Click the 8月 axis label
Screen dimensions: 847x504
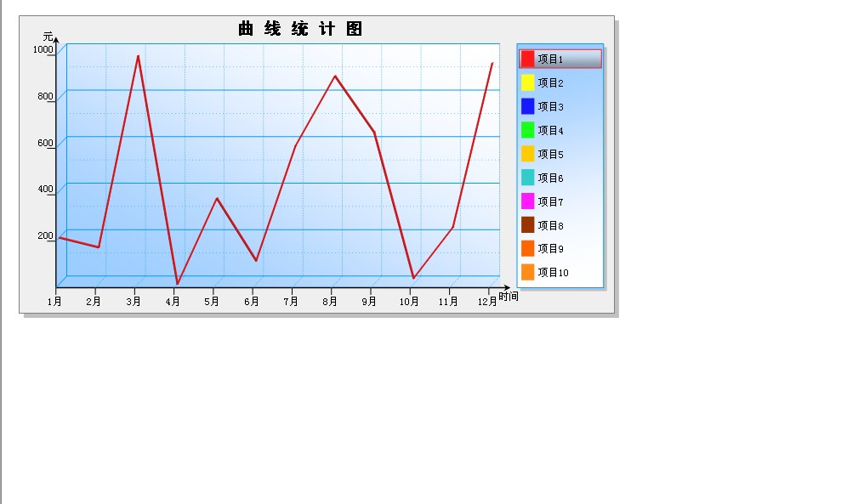pos(330,301)
